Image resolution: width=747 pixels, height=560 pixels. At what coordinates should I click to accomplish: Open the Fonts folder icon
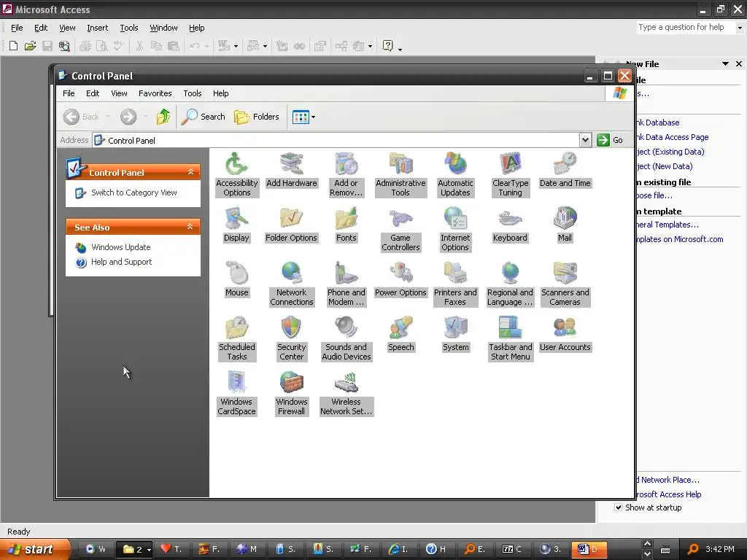pos(346,225)
